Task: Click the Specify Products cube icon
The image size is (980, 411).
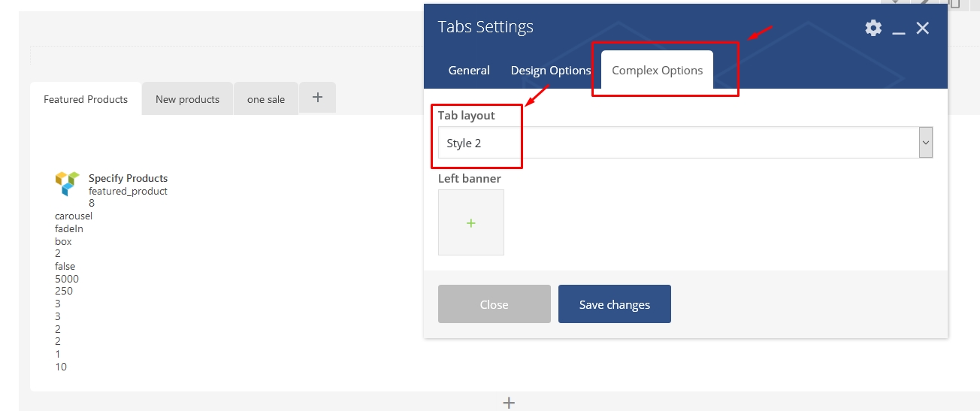Action: 67,183
